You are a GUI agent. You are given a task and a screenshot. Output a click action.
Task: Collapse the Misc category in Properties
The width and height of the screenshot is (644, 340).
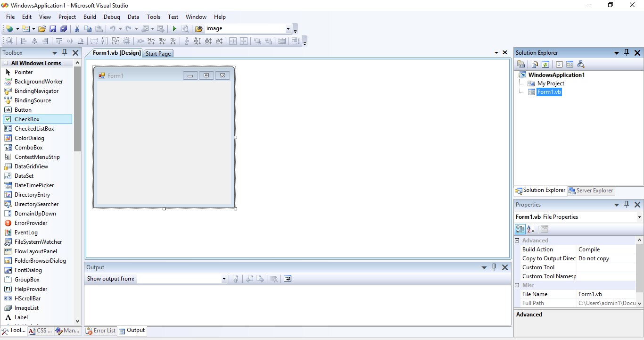(x=517, y=285)
